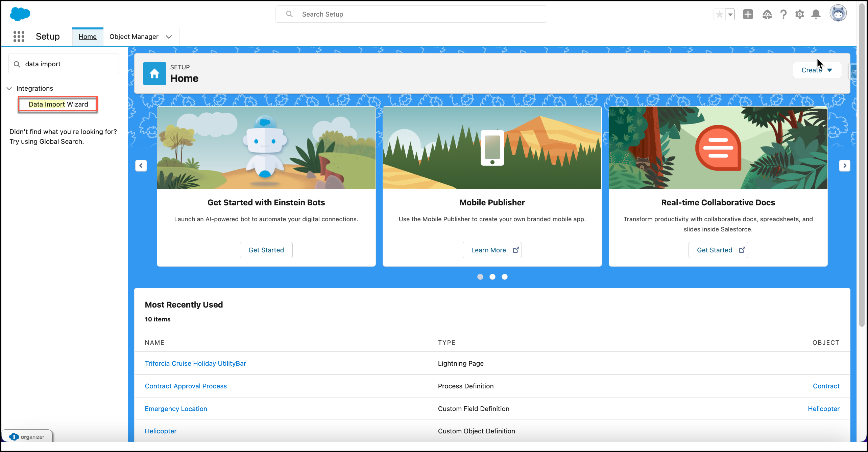Click the Favorites star icon
This screenshot has width=868, height=452.
(720, 14)
